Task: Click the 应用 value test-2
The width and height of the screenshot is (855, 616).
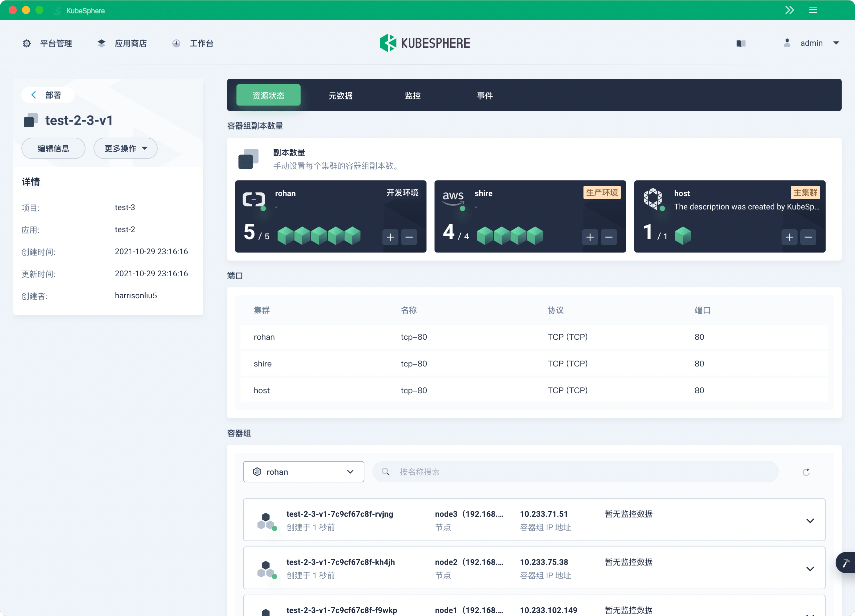Action: pyautogui.click(x=125, y=229)
